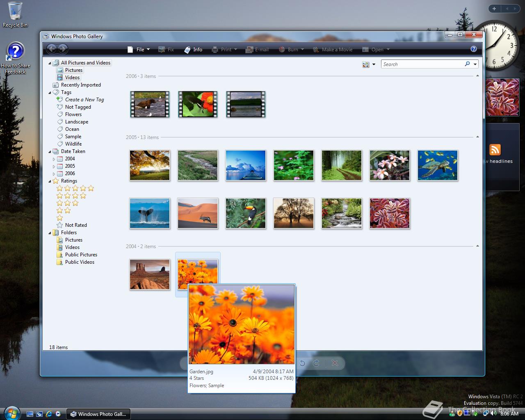Click Show Desktop quick launch icon
Image resolution: width=525 pixels, height=420 pixels.
tap(30, 414)
